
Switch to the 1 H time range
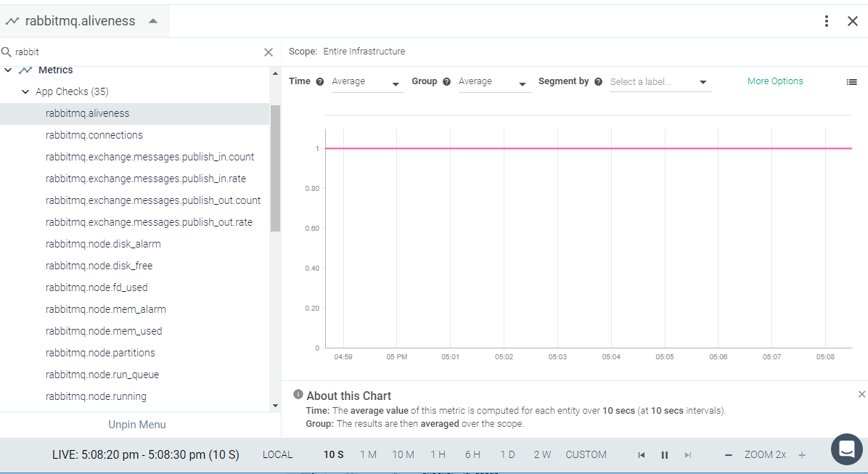(x=438, y=454)
